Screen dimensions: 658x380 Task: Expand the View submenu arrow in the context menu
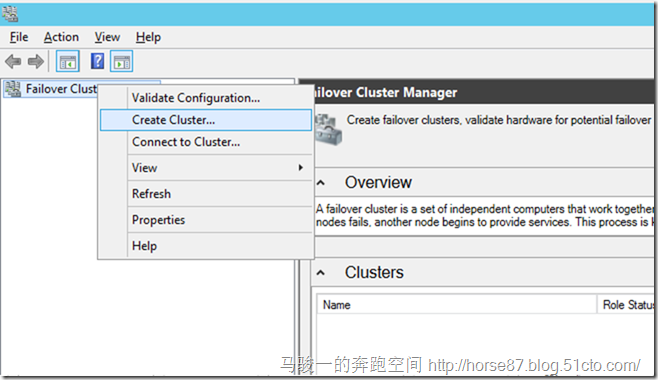300,168
